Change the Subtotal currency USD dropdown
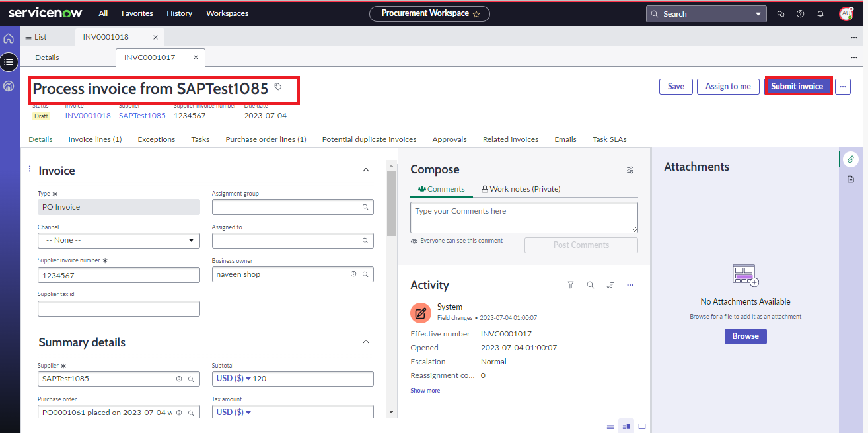 (234, 379)
